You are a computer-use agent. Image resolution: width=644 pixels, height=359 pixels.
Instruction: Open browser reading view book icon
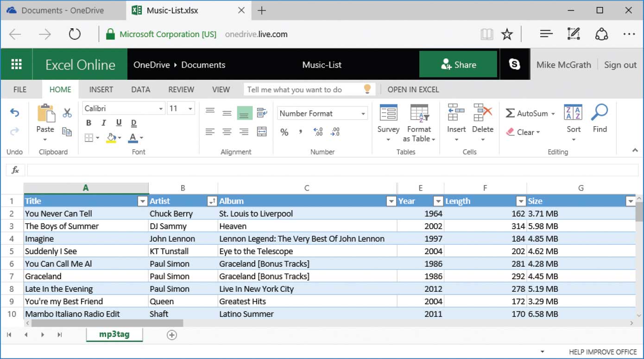[x=486, y=34]
